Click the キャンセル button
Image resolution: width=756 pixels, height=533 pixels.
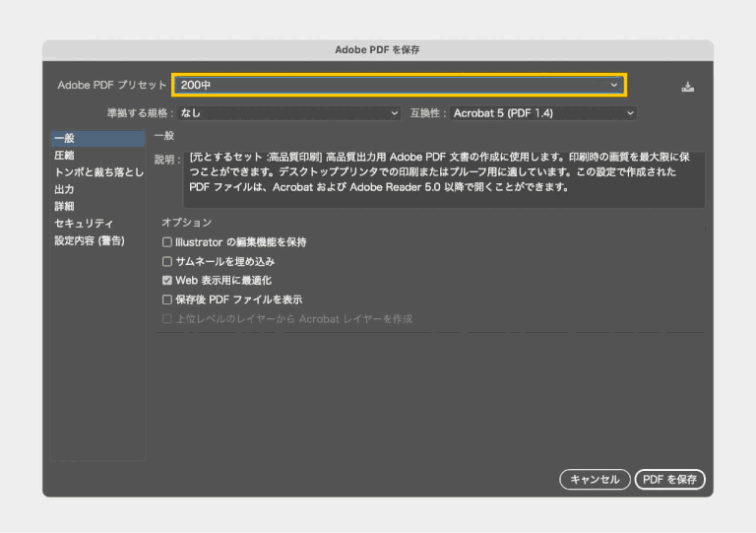click(595, 480)
